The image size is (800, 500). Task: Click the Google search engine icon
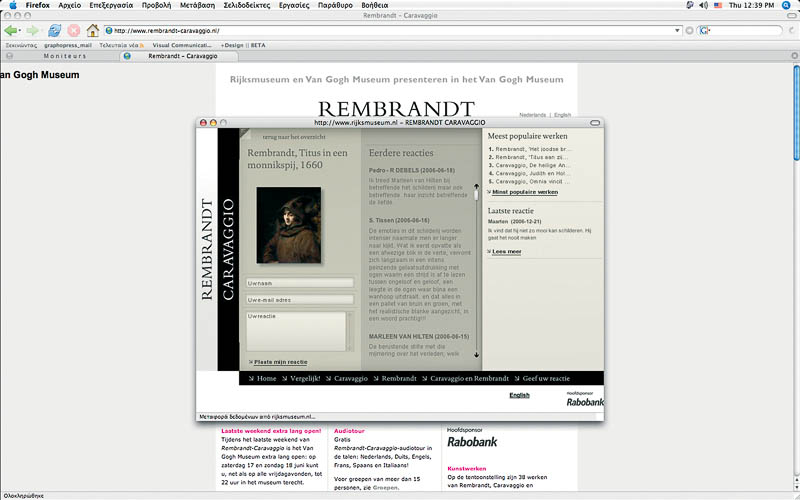tap(704, 31)
